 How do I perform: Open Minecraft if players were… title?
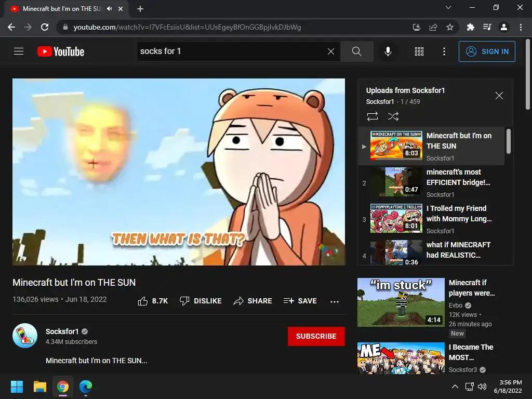click(472, 288)
